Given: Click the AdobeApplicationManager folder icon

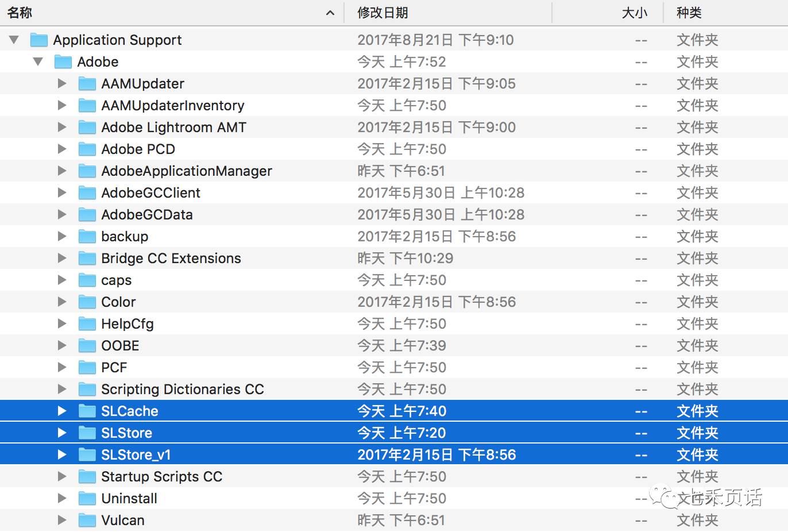Looking at the screenshot, I should click(87, 171).
